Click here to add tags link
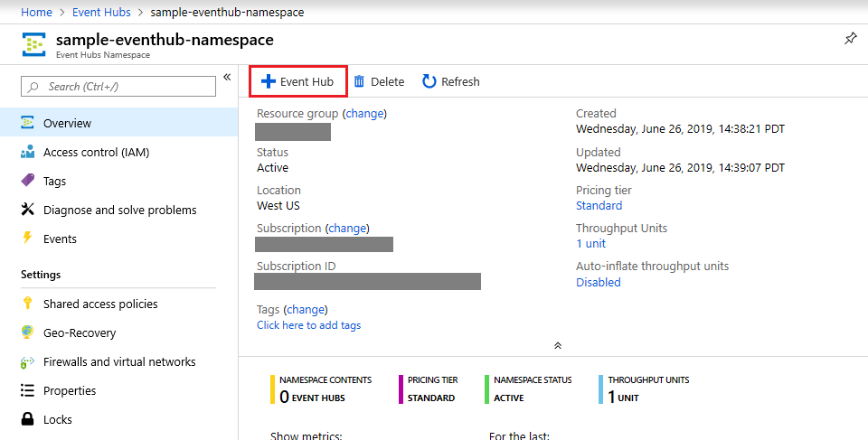 click(309, 325)
